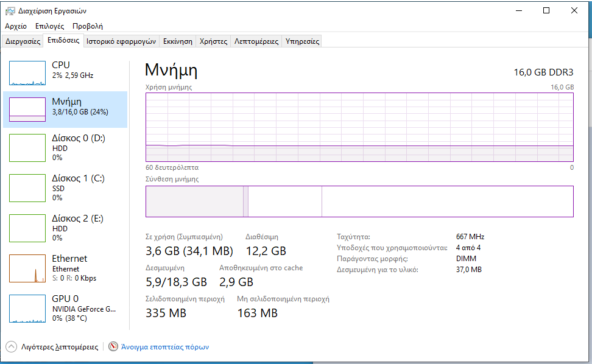592x364 pixels.
Task: Click the Task Manager title bar icon
Action: (x=10, y=10)
